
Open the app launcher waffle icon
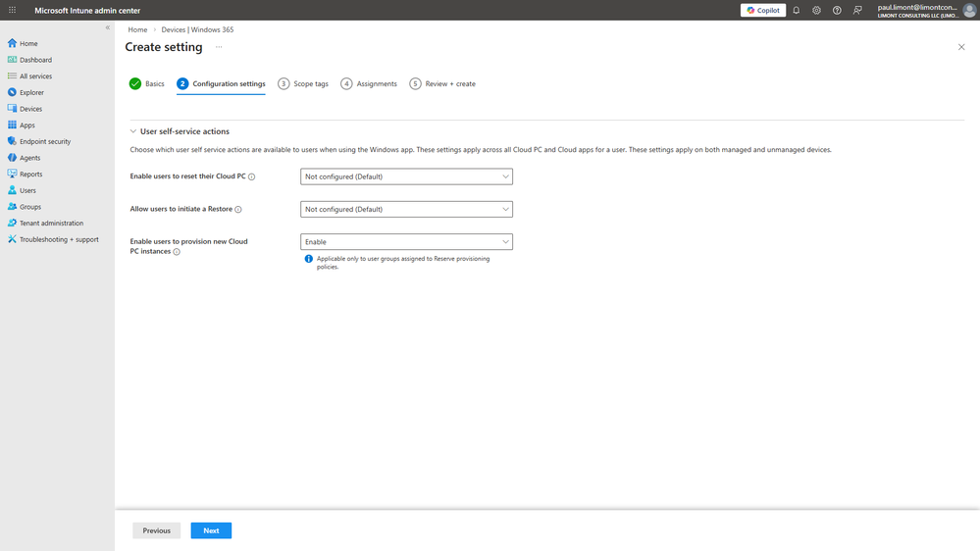pos(12,10)
